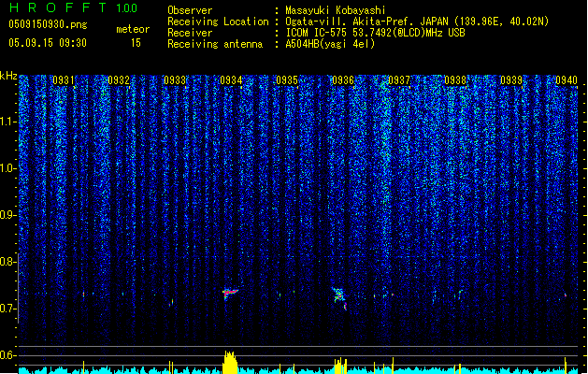Select the meteor count value 15
This screenshot has width=588, height=374.
136,43
